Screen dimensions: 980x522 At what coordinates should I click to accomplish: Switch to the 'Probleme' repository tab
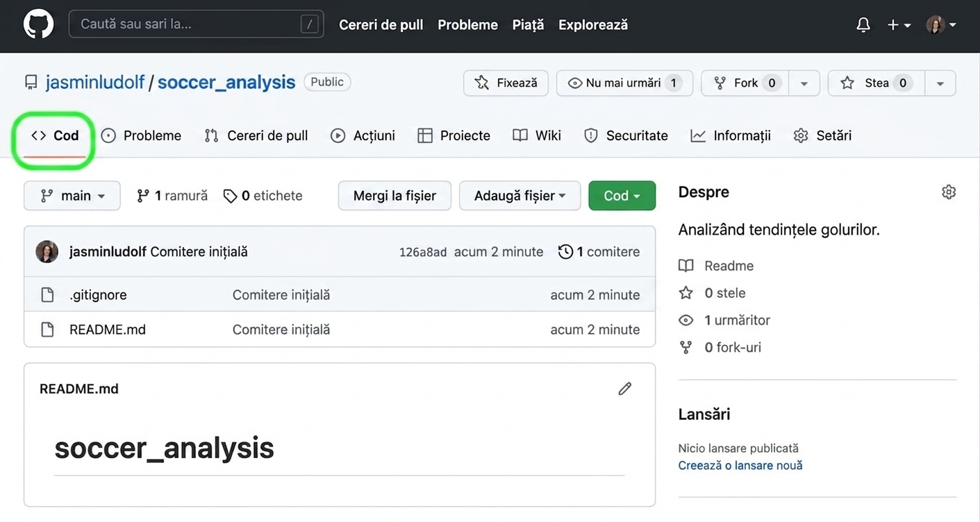click(x=141, y=136)
